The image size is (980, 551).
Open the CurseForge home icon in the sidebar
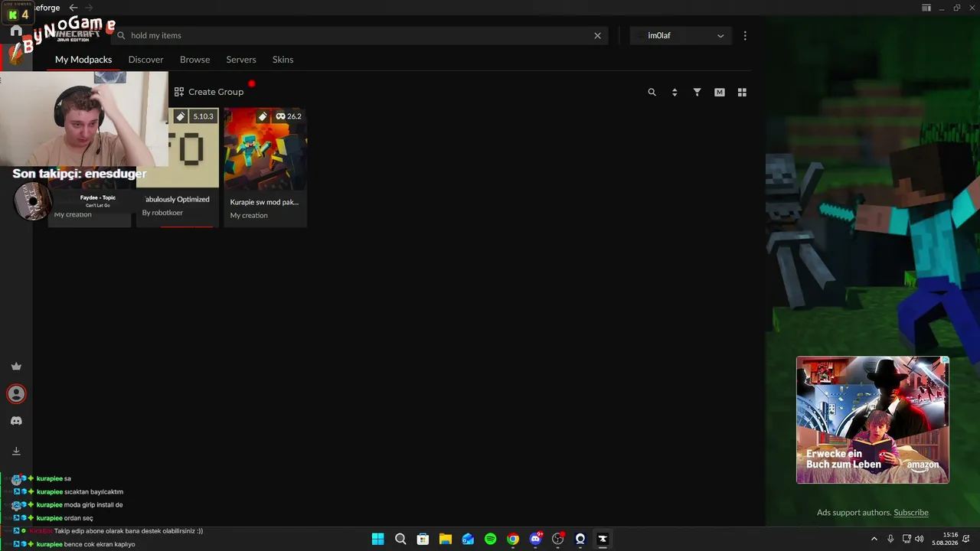[x=16, y=31]
